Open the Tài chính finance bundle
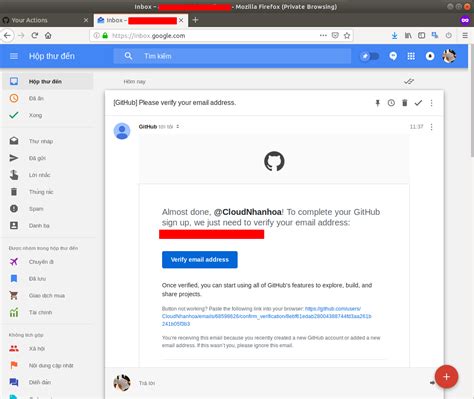 pyautogui.click(x=48, y=313)
